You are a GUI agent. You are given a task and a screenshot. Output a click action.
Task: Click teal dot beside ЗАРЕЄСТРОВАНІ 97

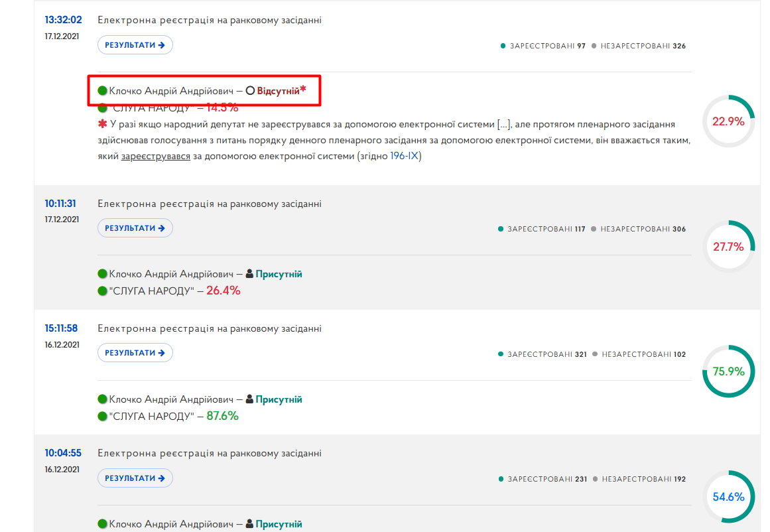(503, 46)
